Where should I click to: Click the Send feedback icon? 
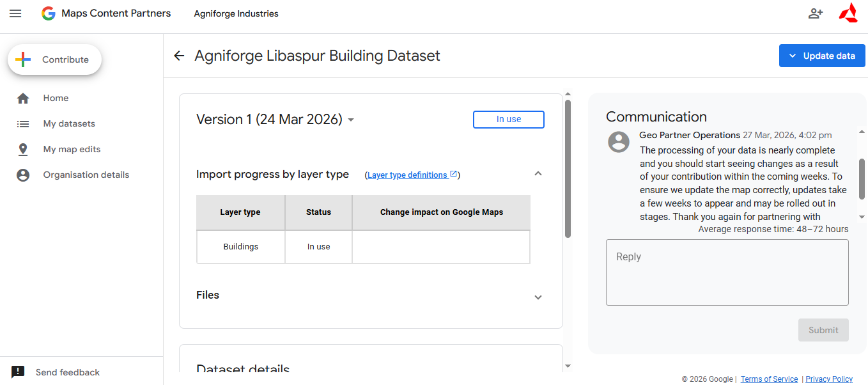(x=18, y=372)
